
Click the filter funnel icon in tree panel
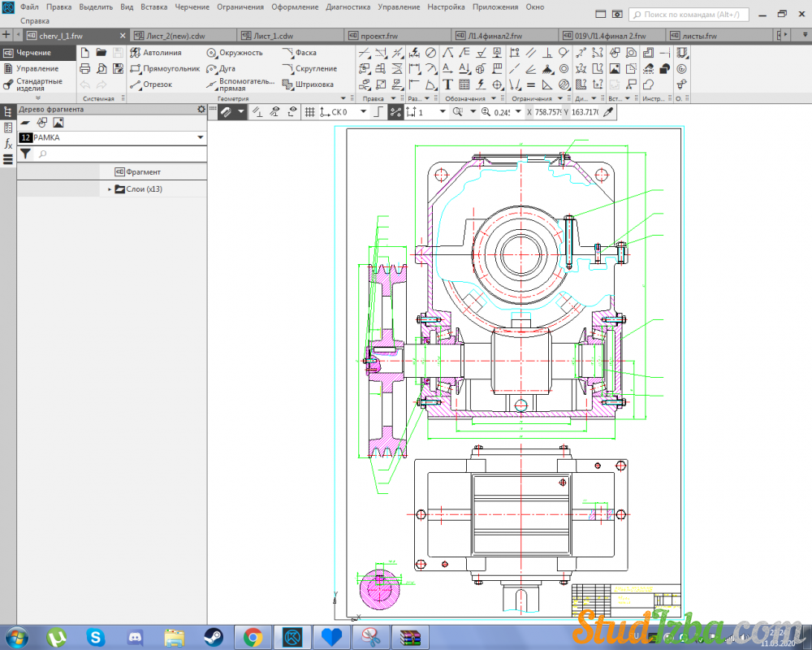(x=25, y=154)
